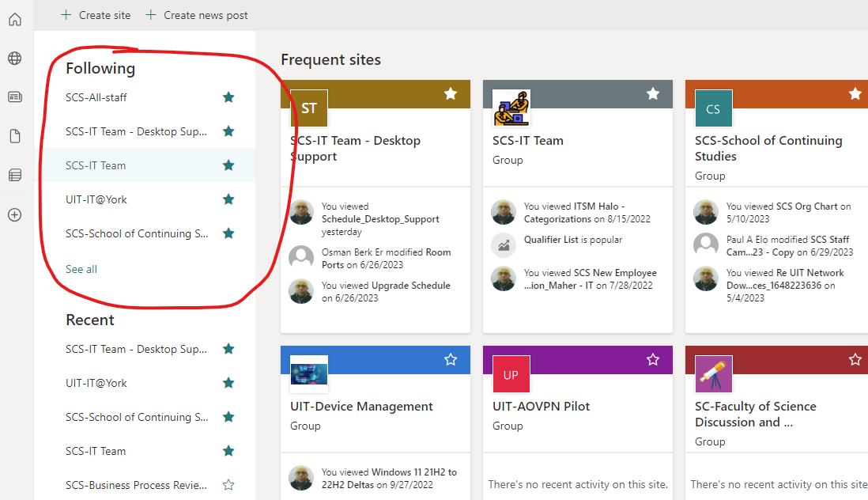
Task: Click the telescope logo of SC-Faculty of Science
Action: click(714, 374)
